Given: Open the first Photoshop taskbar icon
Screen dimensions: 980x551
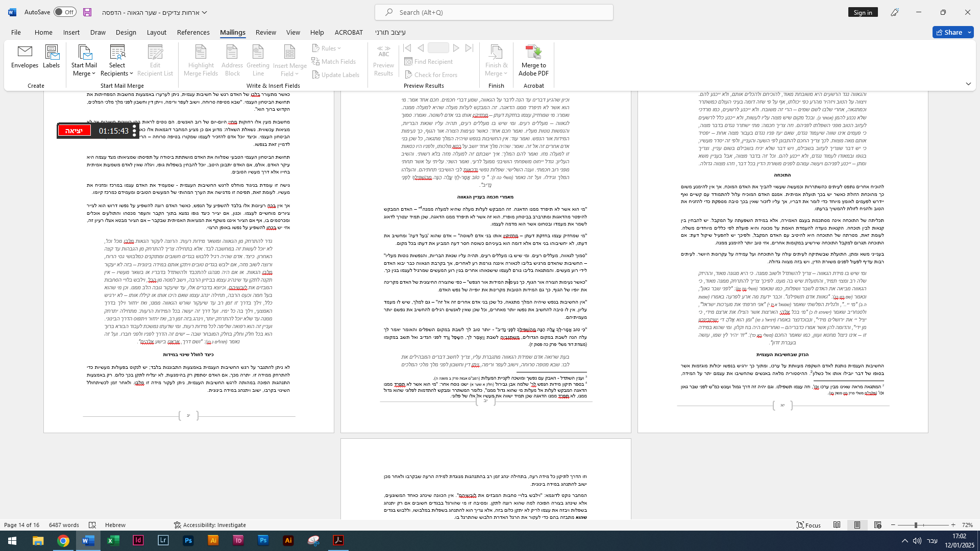Looking at the screenshot, I should 188,541.
